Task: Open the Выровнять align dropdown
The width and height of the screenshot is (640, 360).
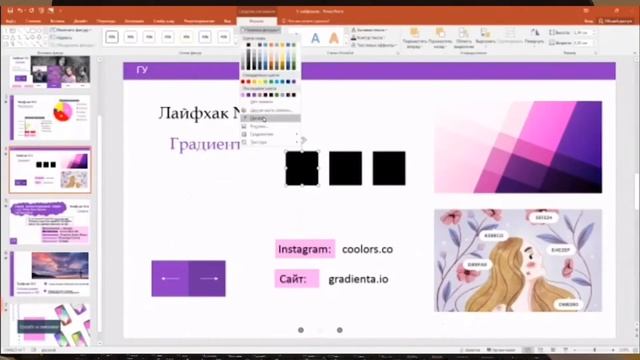Action: coord(485,38)
